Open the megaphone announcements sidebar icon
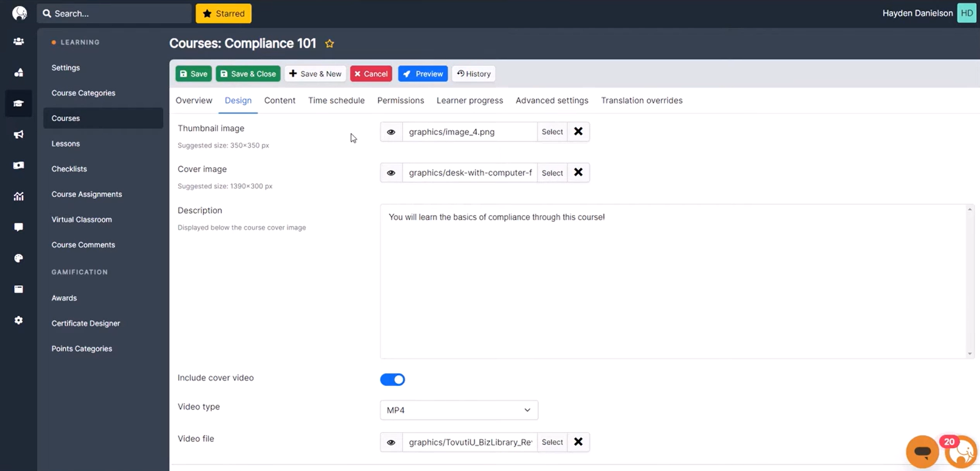 [19, 134]
